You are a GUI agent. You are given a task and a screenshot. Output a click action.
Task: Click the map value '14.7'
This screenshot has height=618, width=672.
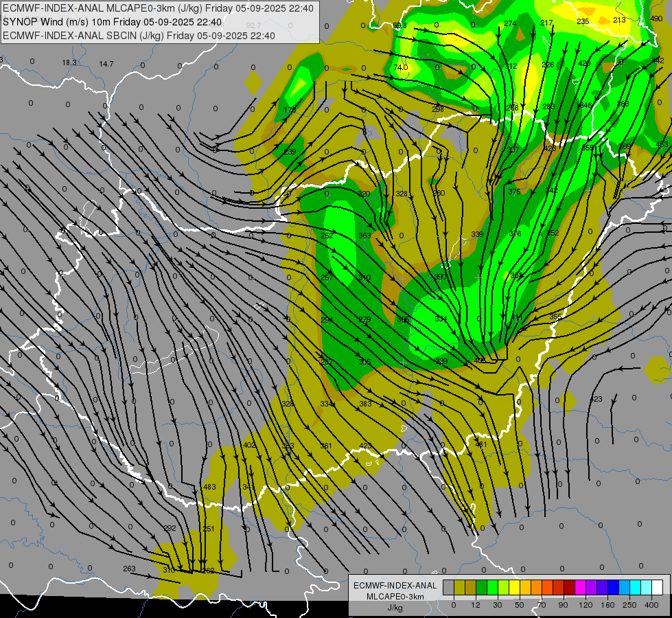coord(106,64)
